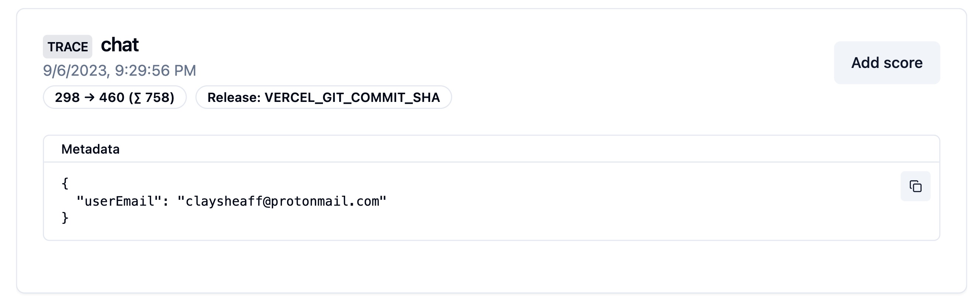Click the closing curly brace of the JSON
Image resolution: width=980 pixels, height=305 pixels.
point(65,218)
